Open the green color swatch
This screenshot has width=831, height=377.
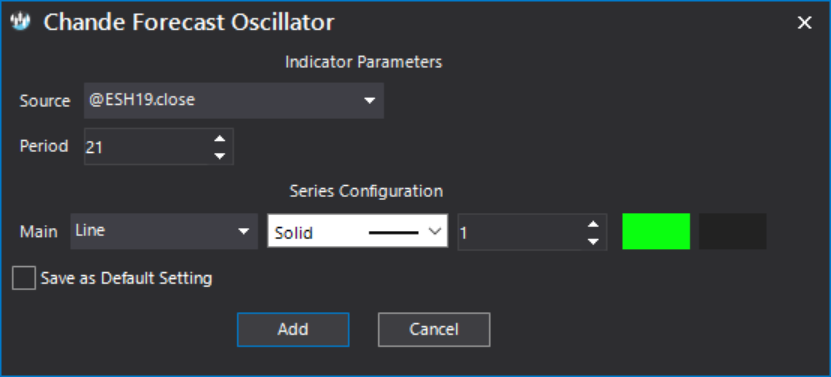656,231
